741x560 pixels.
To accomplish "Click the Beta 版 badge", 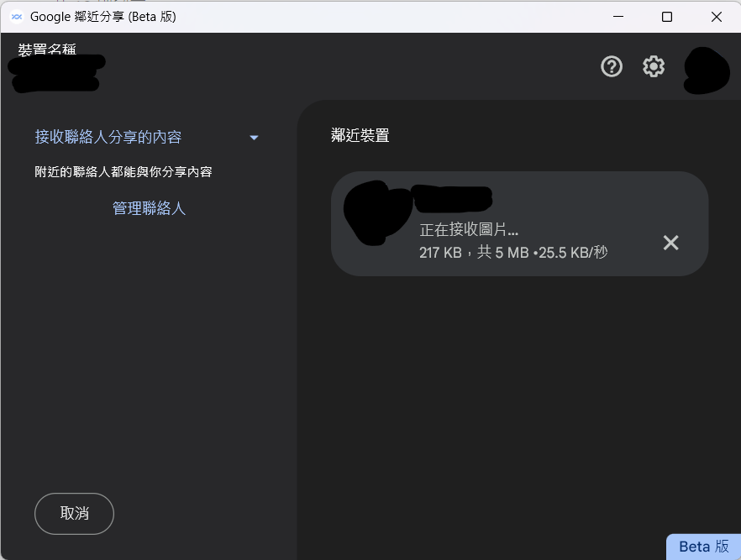I will pyautogui.click(x=704, y=547).
